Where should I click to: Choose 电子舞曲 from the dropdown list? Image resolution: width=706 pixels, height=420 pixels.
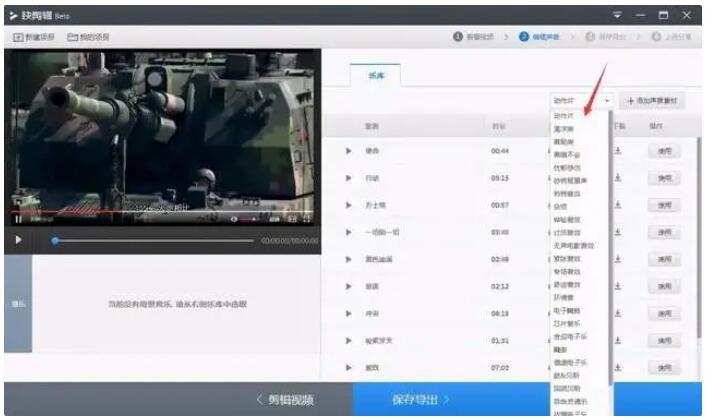click(567, 311)
